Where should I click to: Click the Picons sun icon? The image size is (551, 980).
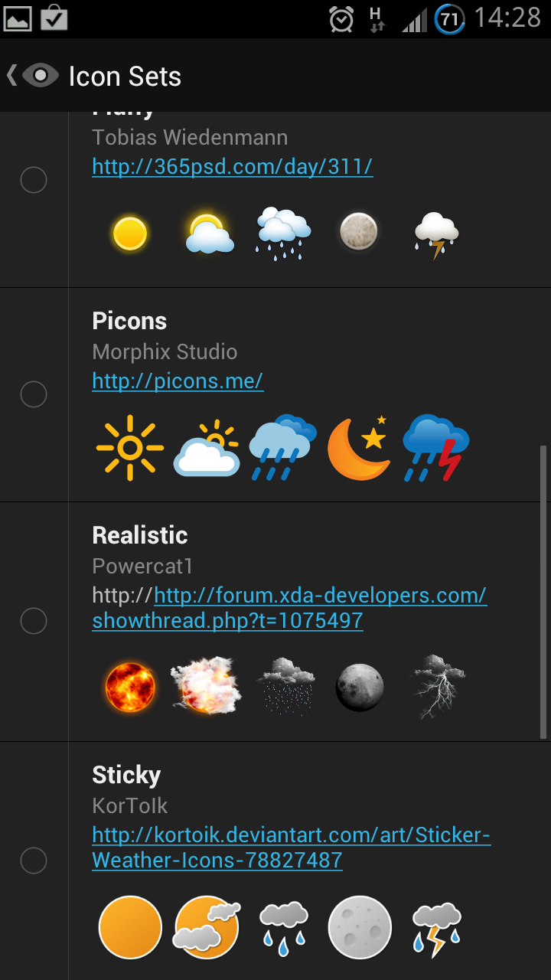[x=130, y=448]
